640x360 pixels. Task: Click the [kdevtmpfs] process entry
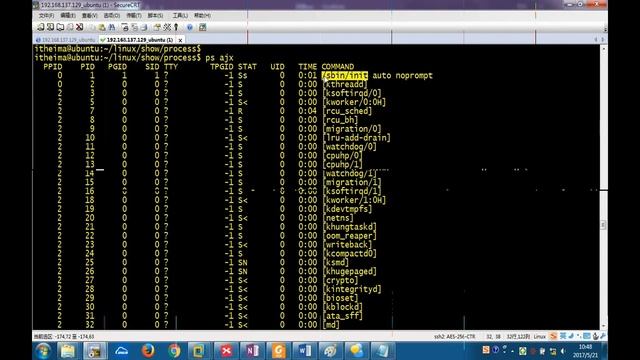(x=347, y=209)
